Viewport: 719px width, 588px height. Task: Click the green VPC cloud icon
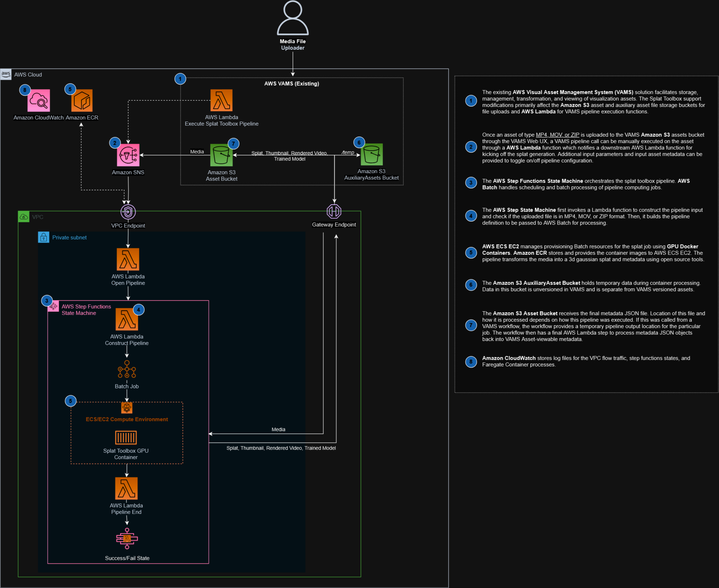24,217
